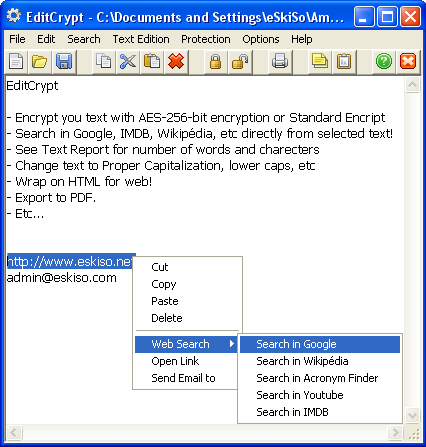The width and height of the screenshot is (426, 447).
Task: Cut text using the scissors icon
Action: point(128,62)
